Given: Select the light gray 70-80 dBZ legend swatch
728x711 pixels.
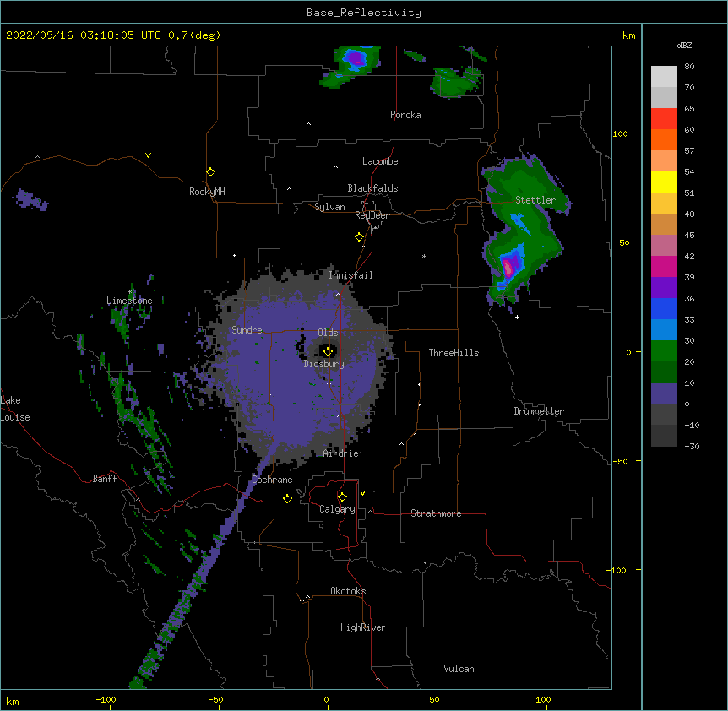Looking at the screenshot, I should [664, 77].
